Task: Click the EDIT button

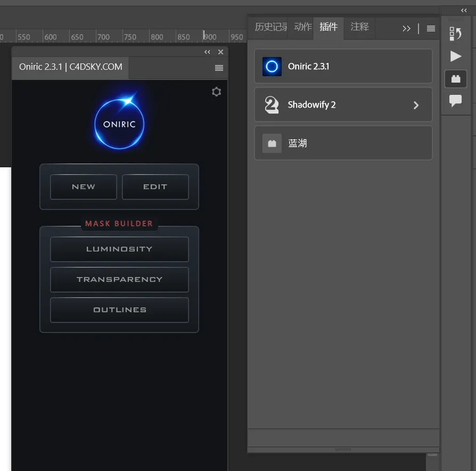Action: (155, 187)
